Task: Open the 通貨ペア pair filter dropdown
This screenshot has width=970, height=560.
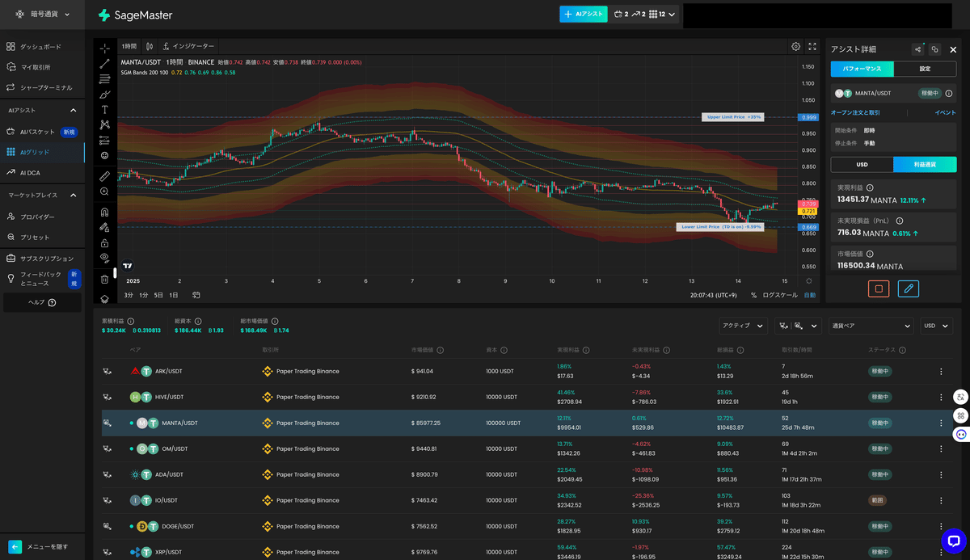Action: (871, 326)
